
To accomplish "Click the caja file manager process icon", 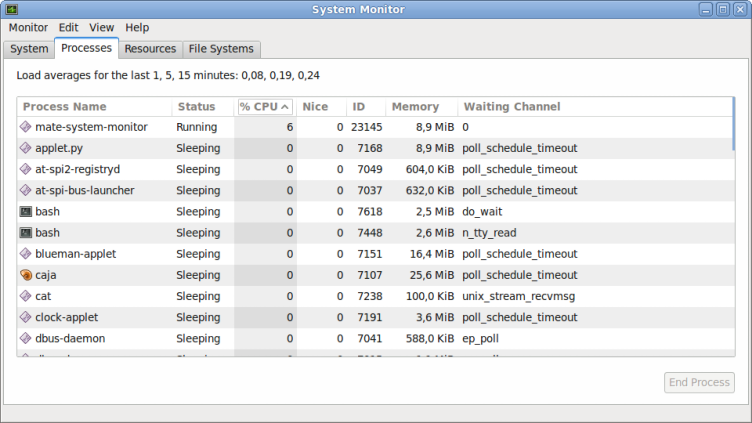I will tap(26, 275).
